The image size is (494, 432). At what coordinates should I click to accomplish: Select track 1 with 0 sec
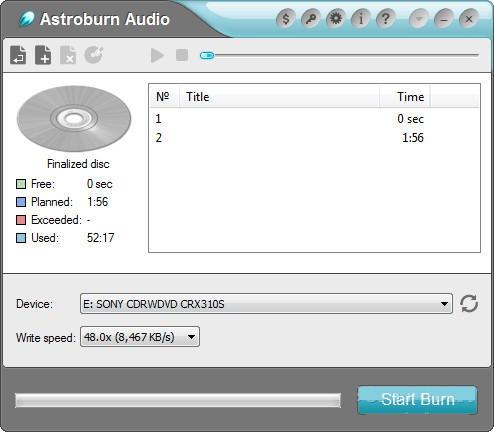tap(314, 119)
